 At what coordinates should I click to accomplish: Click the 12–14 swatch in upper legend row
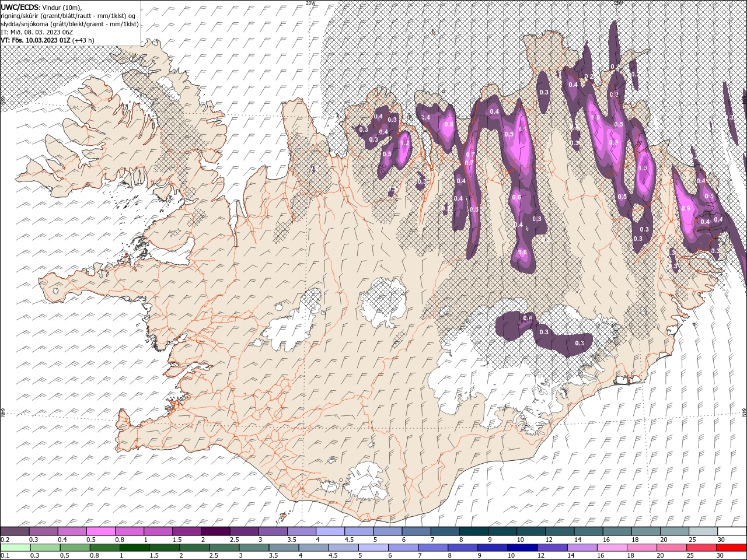tap(559, 531)
